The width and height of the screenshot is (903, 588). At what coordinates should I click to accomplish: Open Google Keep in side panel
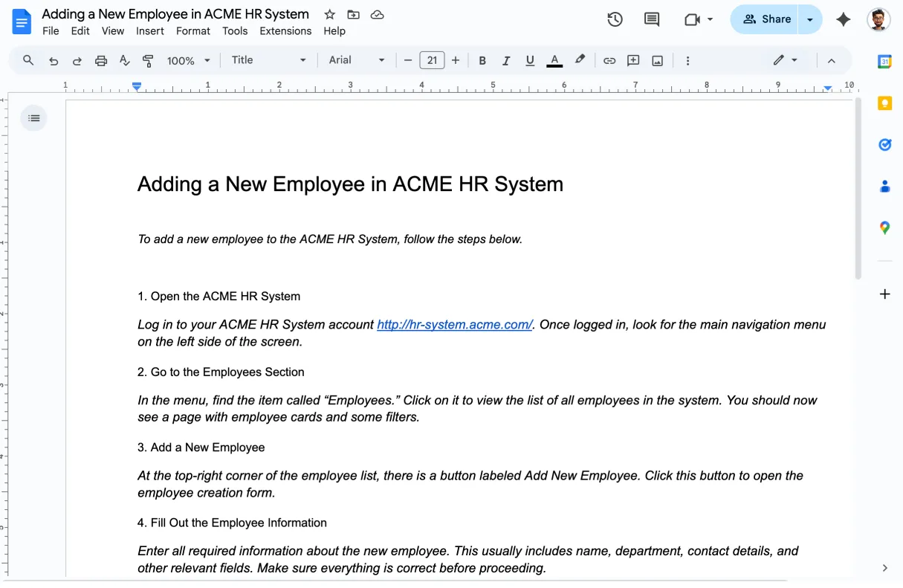[x=884, y=103]
